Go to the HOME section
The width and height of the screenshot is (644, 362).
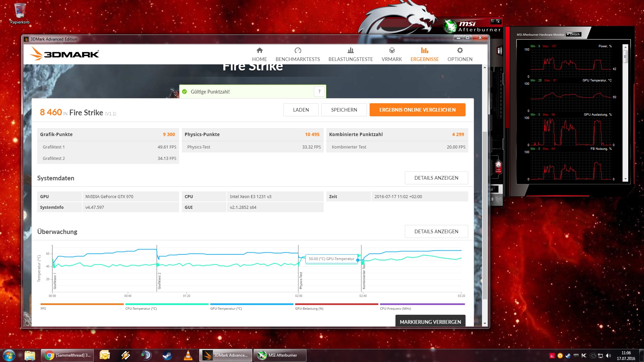[x=259, y=54]
